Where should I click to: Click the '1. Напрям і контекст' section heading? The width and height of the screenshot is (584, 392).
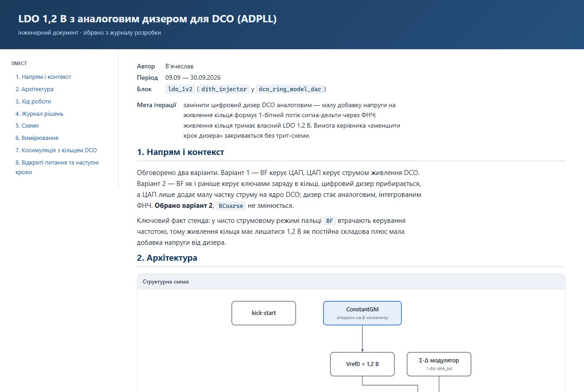pyautogui.click(x=181, y=152)
